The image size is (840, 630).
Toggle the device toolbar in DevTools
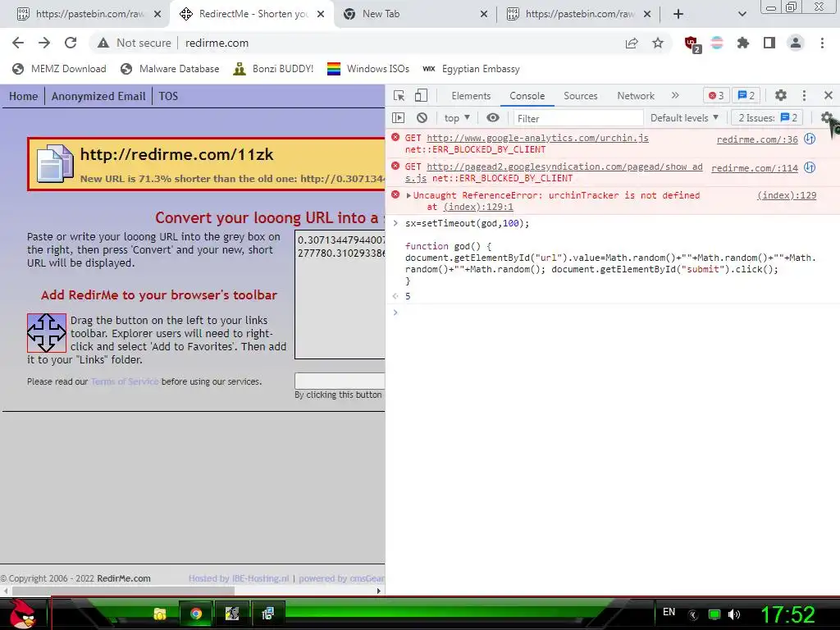click(x=421, y=95)
